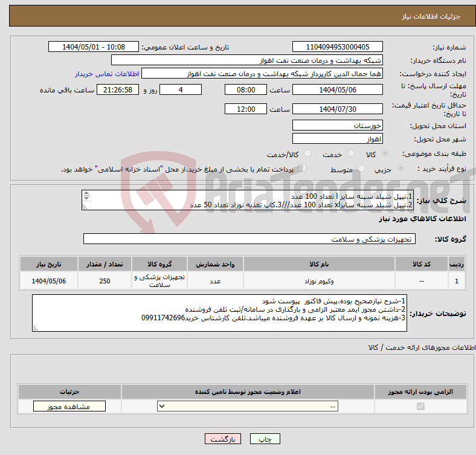Click the شماره نیاز number field
Image resolution: width=476 pixels, height=455 pixels.
pos(337,47)
